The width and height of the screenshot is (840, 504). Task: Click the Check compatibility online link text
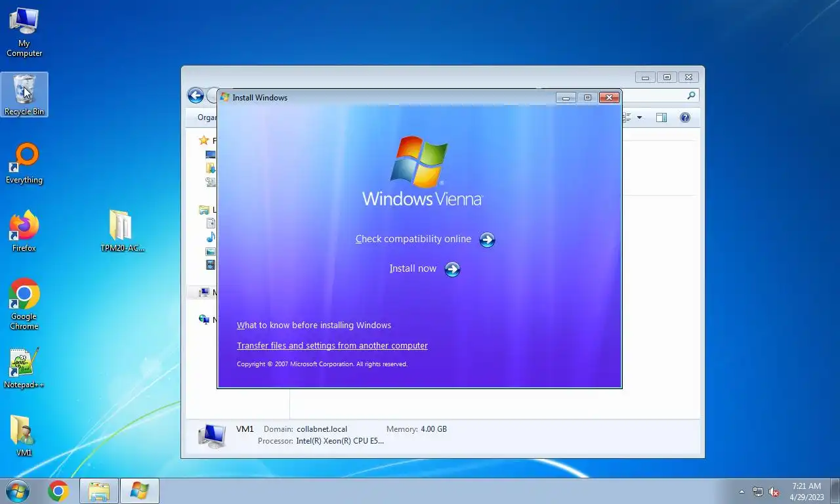(x=413, y=239)
